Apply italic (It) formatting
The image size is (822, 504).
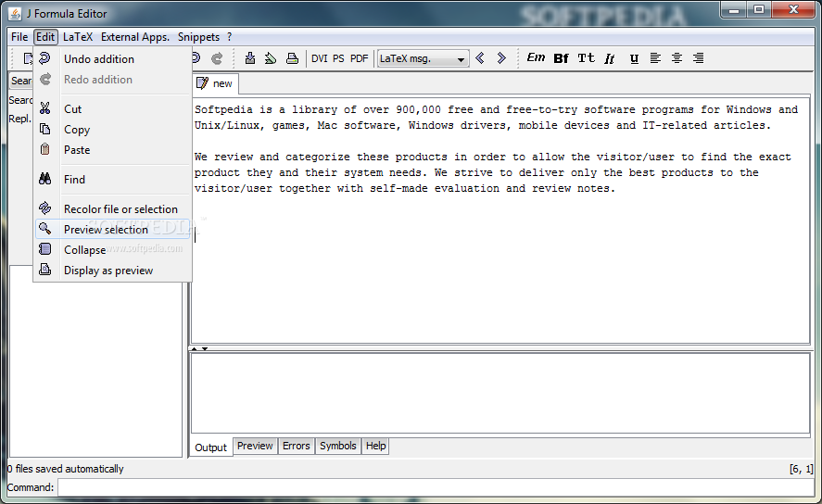pyautogui.click(x=609, y=58)
